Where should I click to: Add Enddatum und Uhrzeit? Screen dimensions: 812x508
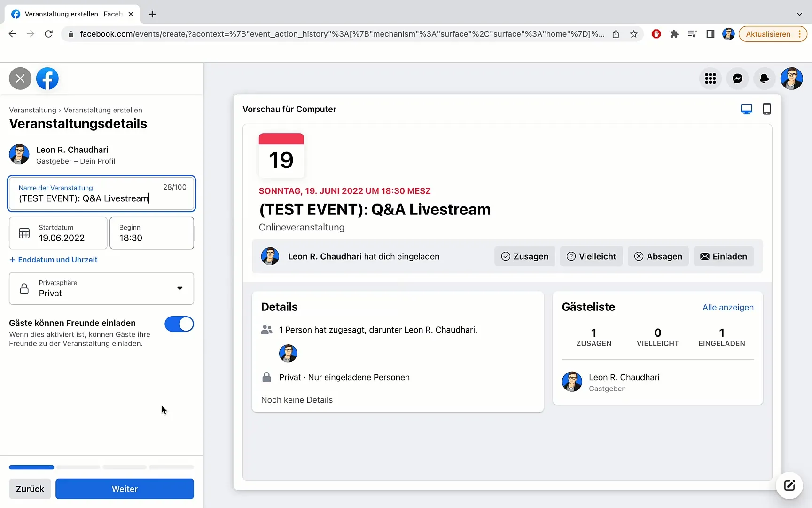[x=53, y=260]
